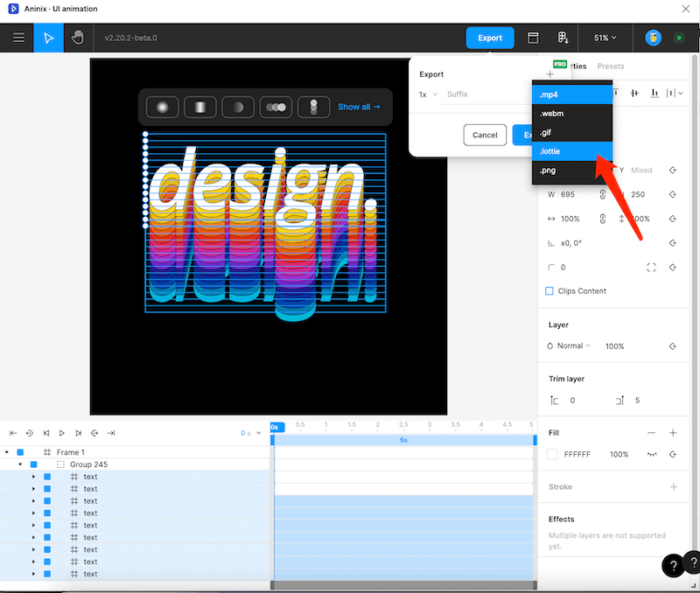Select the hand pan tool
The height and width of the screenshot is (593, 700).
point(78,38)
